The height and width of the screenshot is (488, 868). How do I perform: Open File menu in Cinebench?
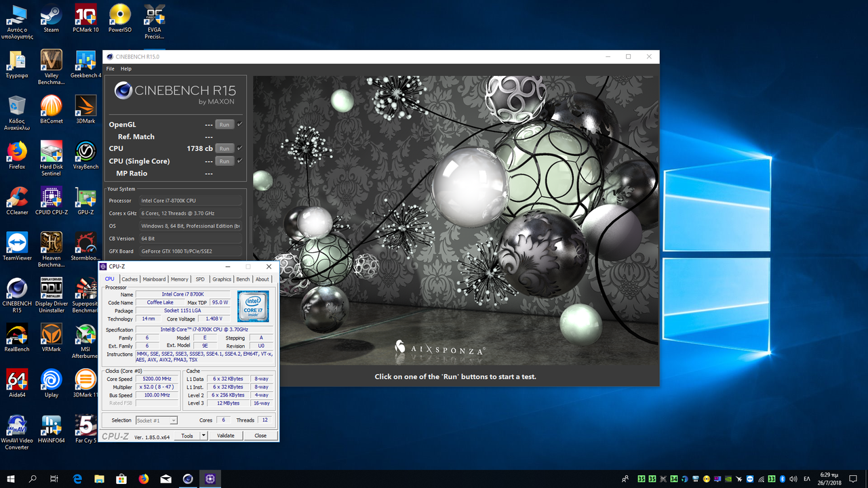pyautogui.click(x=110, y=69)
